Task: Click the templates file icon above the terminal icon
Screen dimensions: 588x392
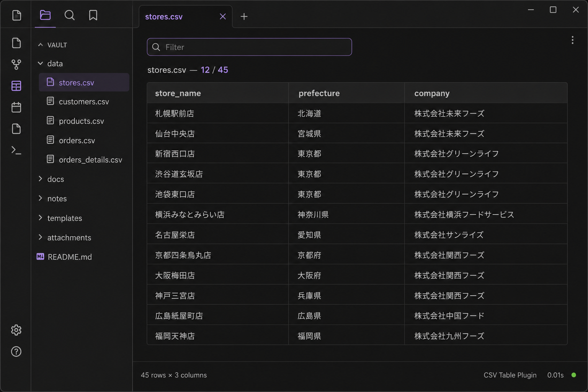Action: click(16, 129)
